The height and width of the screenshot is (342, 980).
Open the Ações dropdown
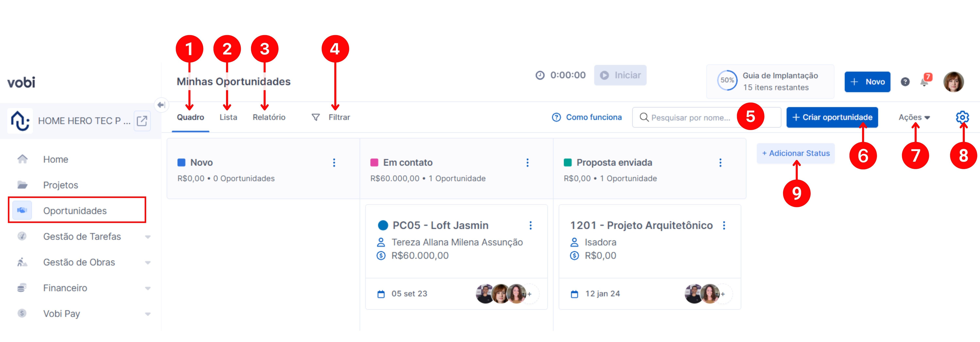coord(914,117)
